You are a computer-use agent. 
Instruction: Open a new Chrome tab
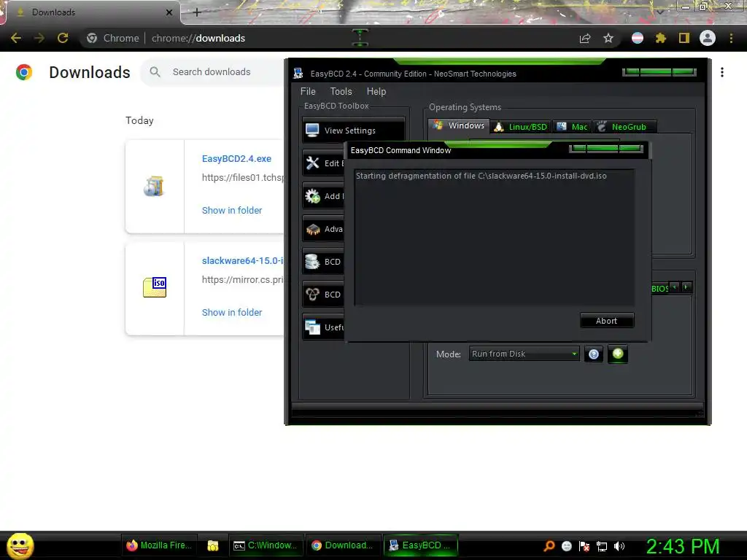[x=197, y=12]
